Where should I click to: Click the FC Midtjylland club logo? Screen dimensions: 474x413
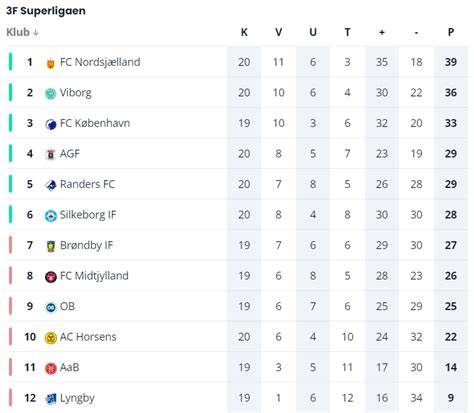pos(50,277)
